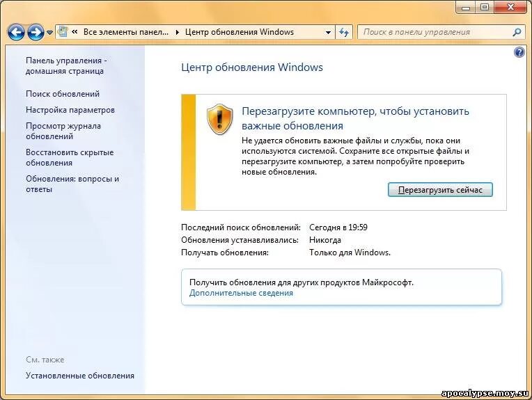Open the help question mark icon

pos(519,52)
